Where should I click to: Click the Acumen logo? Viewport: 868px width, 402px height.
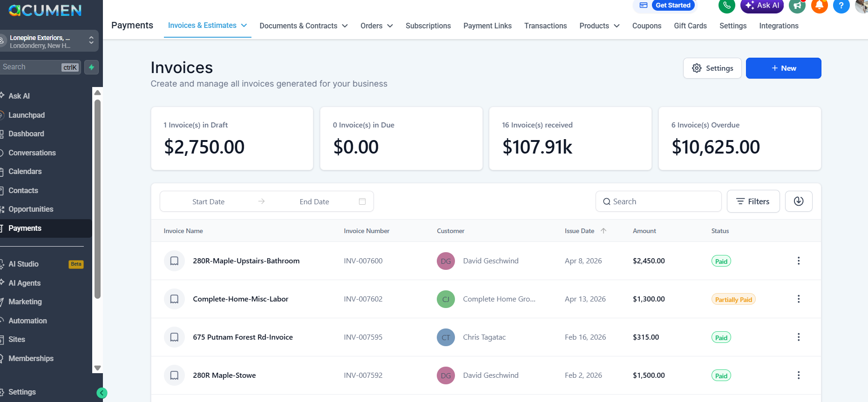(x=45, y=10)
